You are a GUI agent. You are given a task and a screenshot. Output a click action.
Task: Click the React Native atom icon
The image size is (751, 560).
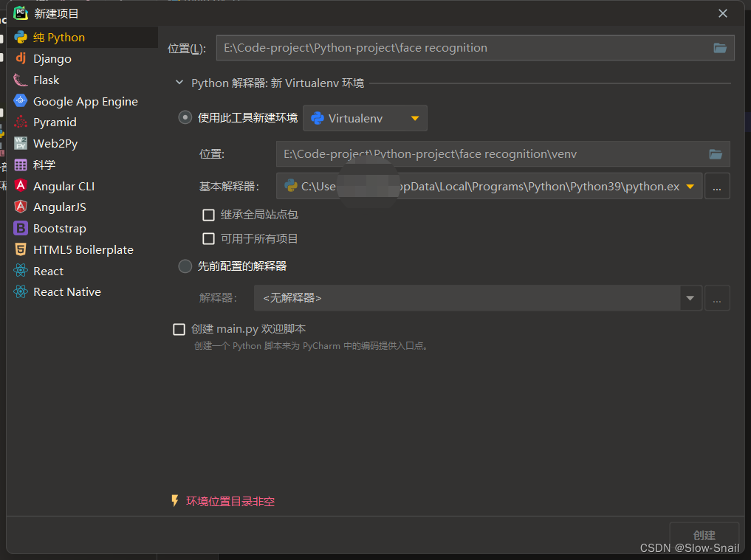click(21, 291)
